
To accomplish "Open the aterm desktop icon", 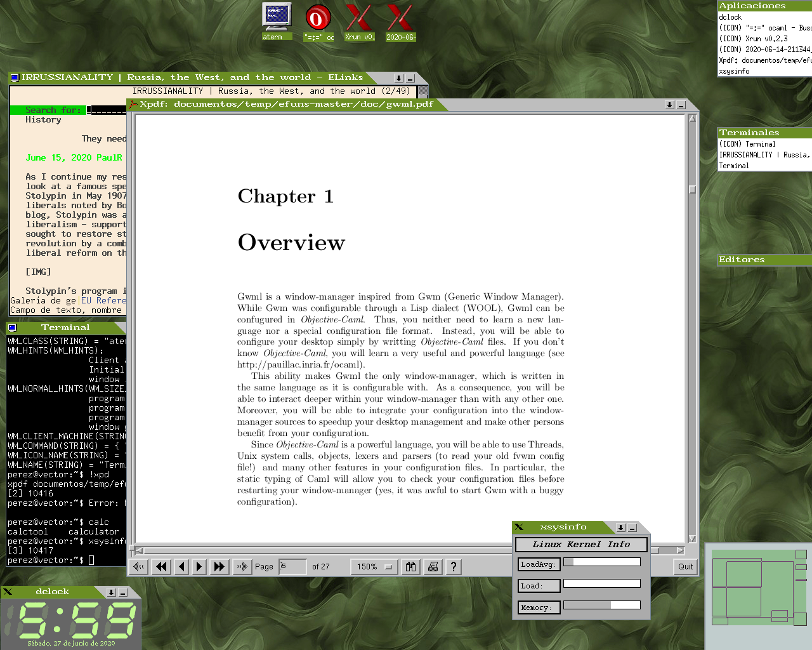I will [277, 20].
